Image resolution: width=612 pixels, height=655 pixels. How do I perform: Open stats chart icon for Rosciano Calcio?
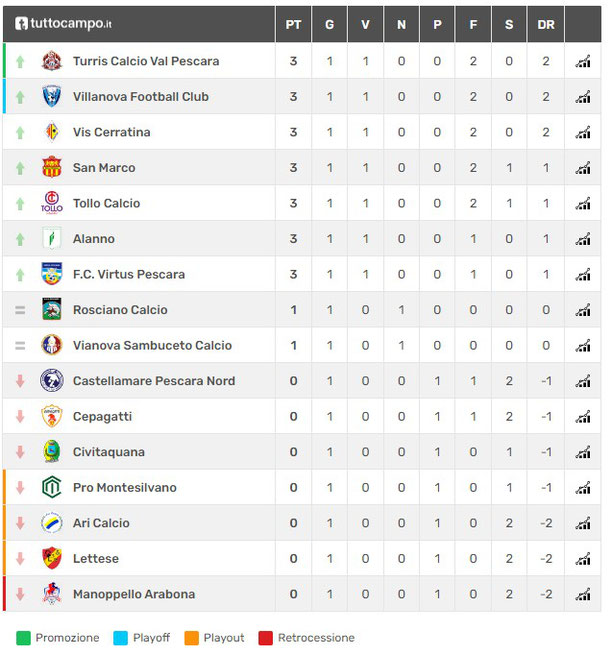(x=583, y=310)
